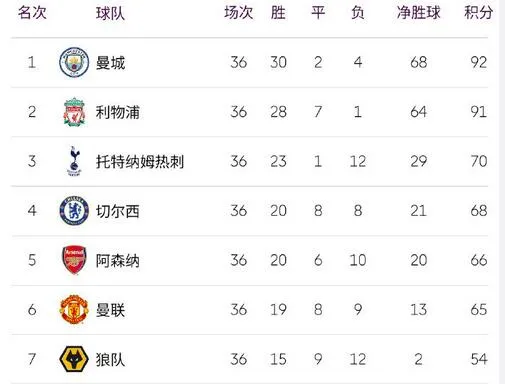
Task: Click the 场次 column header
Action: coord(239,13)
